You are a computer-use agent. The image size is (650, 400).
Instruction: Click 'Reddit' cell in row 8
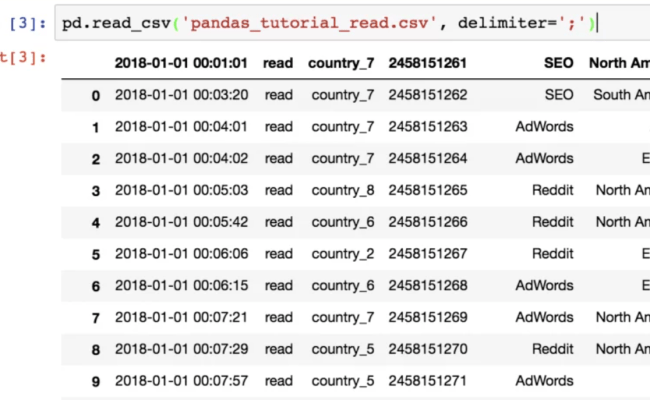point(553,349)
